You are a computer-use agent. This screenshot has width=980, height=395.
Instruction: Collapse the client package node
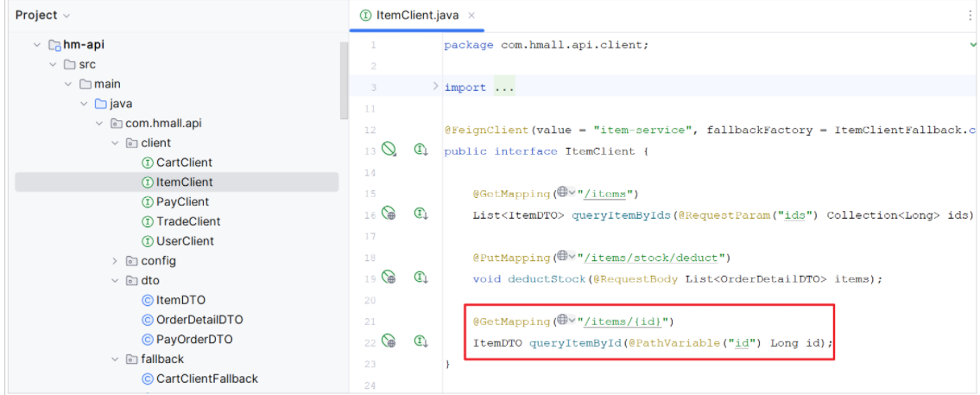tap(115, 143)
